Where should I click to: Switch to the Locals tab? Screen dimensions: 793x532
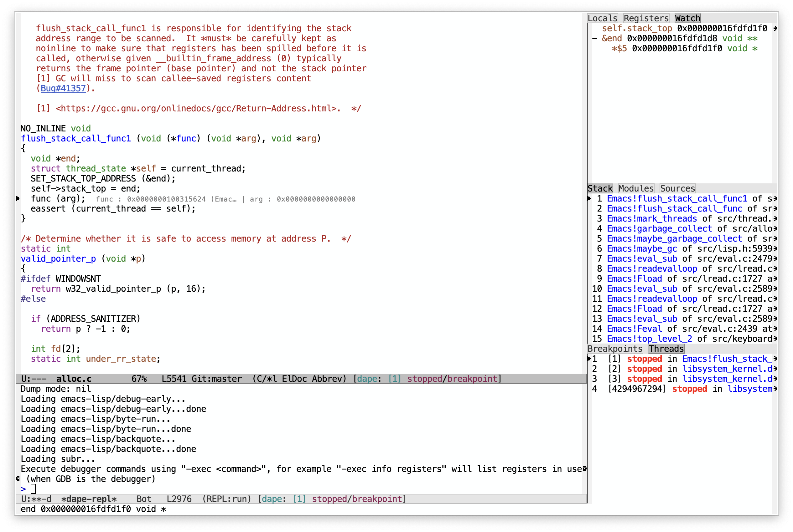[602, 18]
